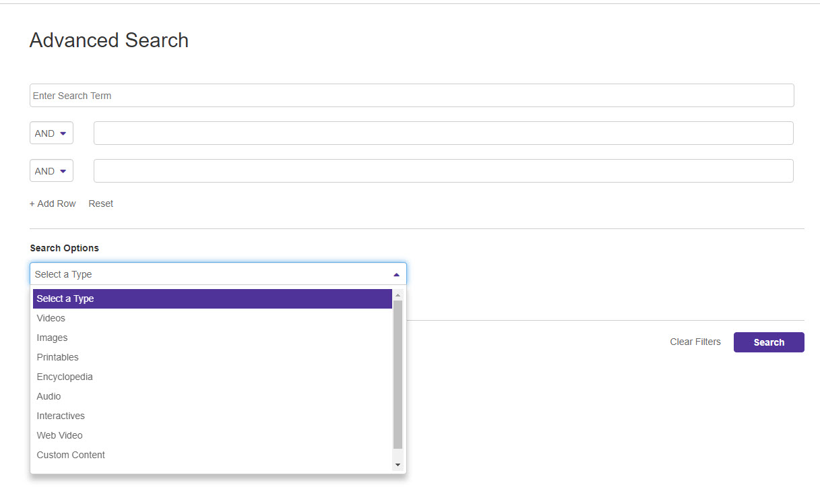The image size is (820, 504).
Task: Click the second search term input field
Action: (x=443, y=133)
